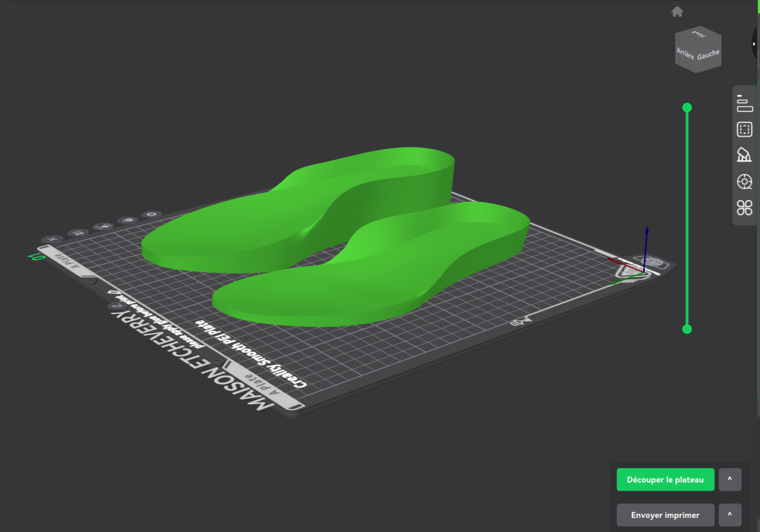The height and width of the screenshot is (532, 760).
Task: Open dropdown arrow beside Découper le plateau
Action: (730, 479)
